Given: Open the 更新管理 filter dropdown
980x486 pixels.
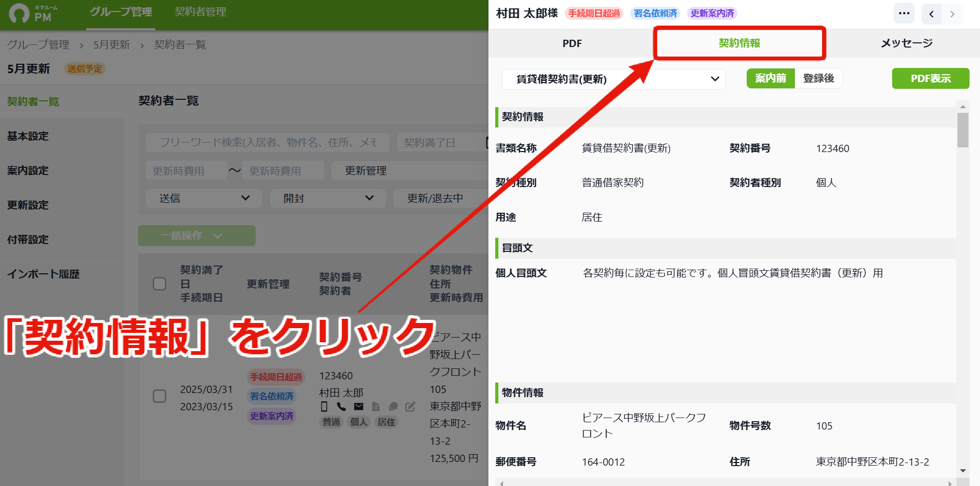Looking at the screenshot, I should [x=410, y=170].
